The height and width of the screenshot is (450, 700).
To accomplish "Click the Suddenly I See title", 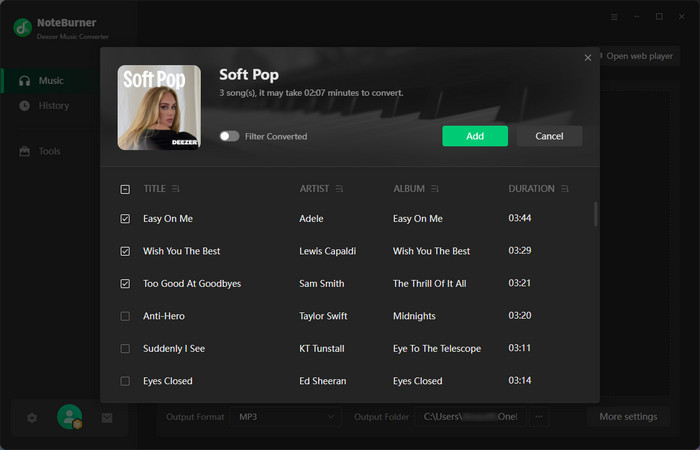I will point(174,349).
